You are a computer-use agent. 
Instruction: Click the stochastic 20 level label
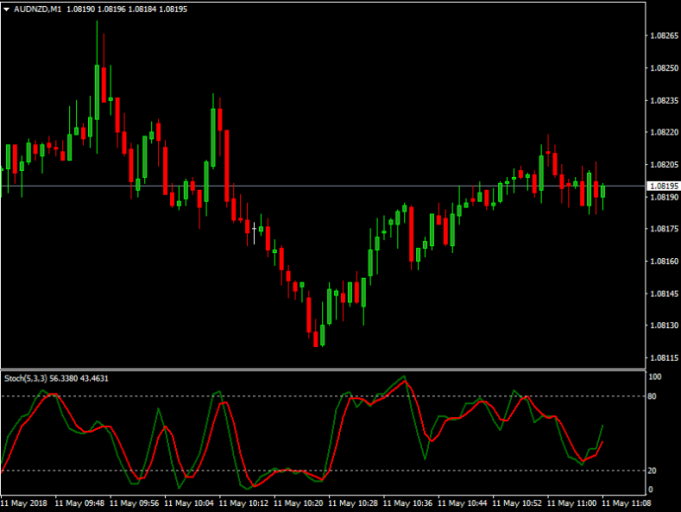coord(654,470)
